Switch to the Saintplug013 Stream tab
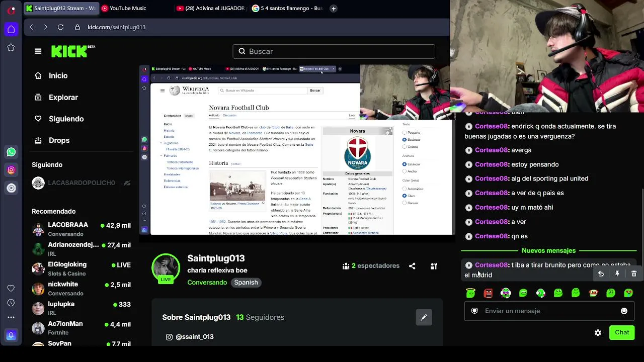 point(60,8)
